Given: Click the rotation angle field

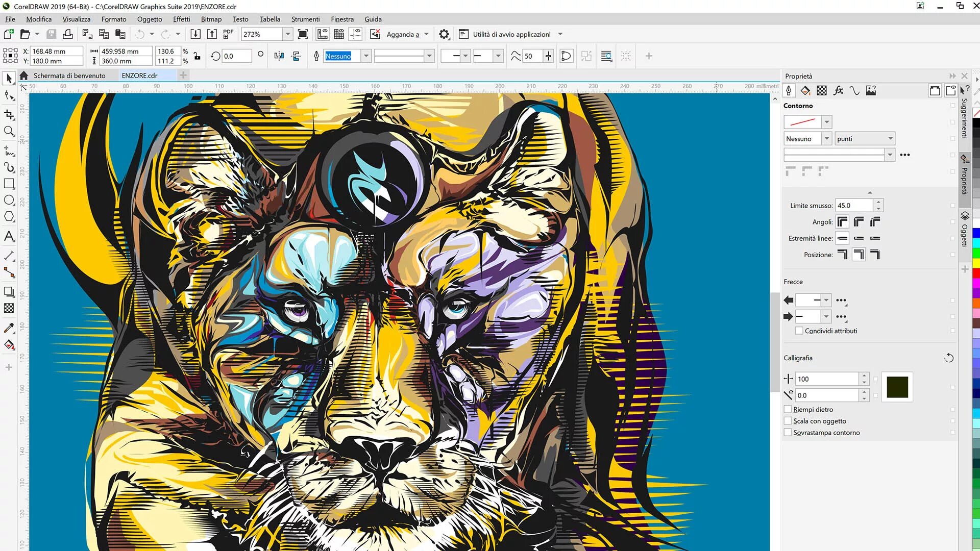Looking at the screenshot, I should 237,56.
